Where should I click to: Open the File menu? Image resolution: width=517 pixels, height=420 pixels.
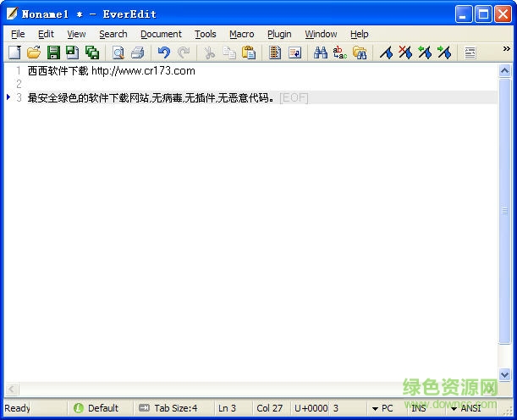coord(18,34)
